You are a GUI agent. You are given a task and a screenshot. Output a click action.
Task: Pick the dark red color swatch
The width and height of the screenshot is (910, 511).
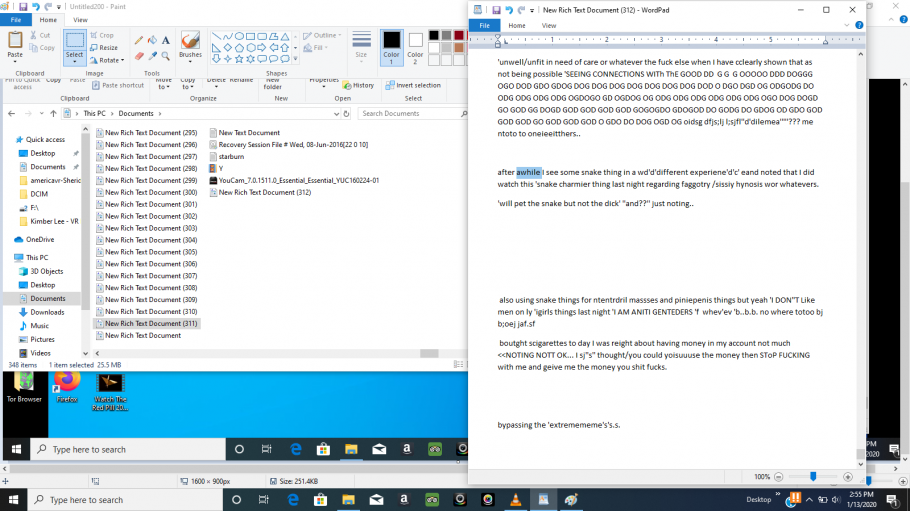pos(458,35)
